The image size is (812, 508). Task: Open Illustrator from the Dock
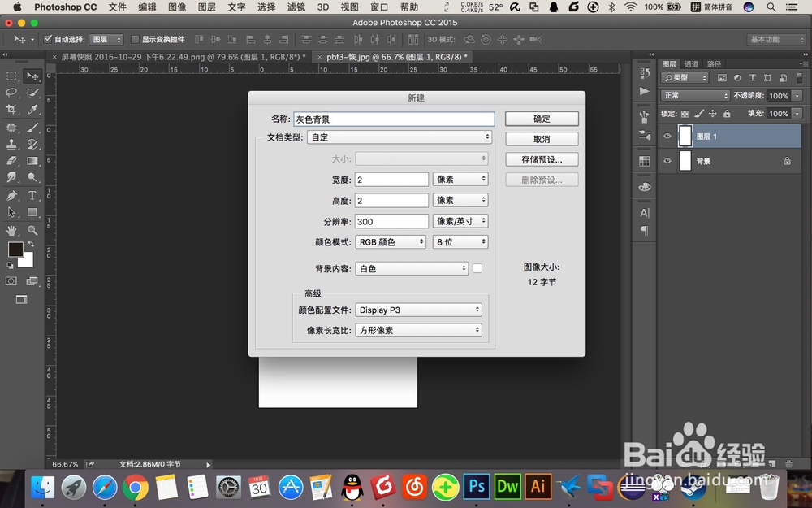(x=538, y=487)
